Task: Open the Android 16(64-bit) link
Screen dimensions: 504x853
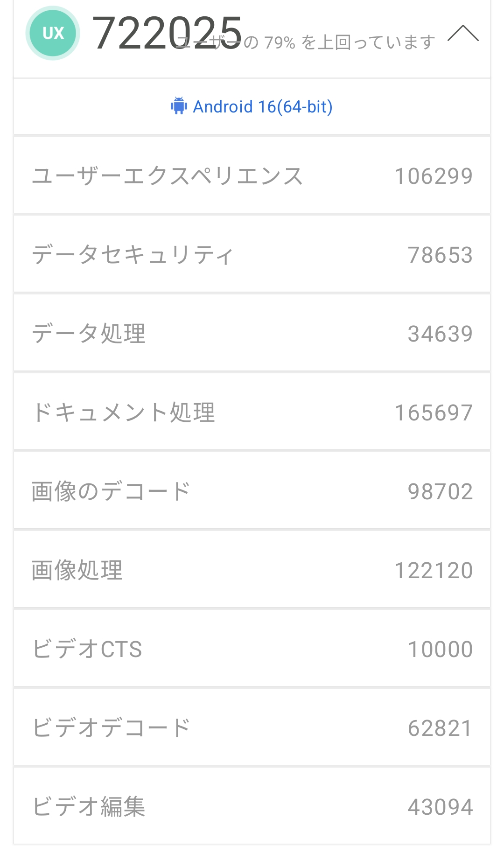Action: click(262, 107)
